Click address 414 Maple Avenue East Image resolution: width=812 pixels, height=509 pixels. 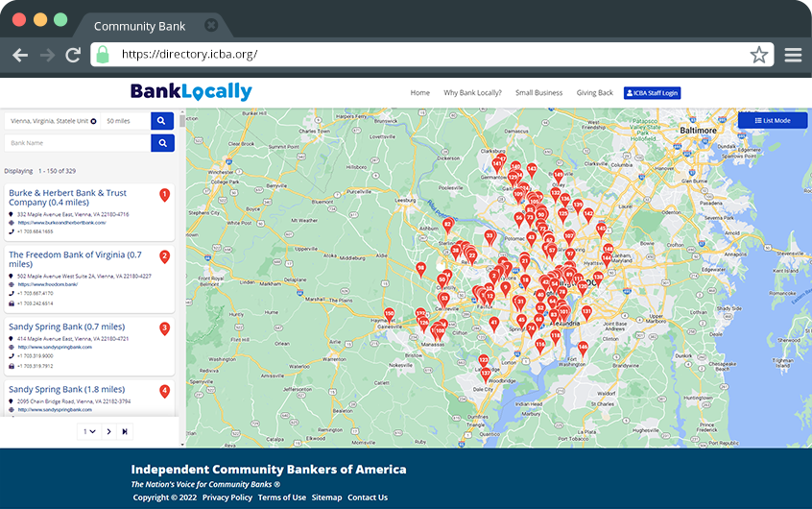pyautogui.click(x=73, y=338)
